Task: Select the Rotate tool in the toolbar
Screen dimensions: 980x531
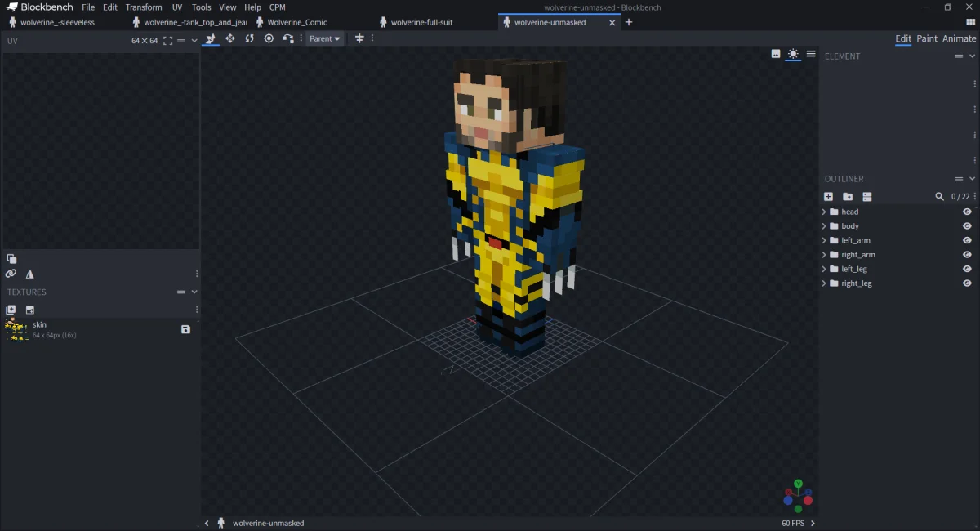Action: click(x=249, y=38)
